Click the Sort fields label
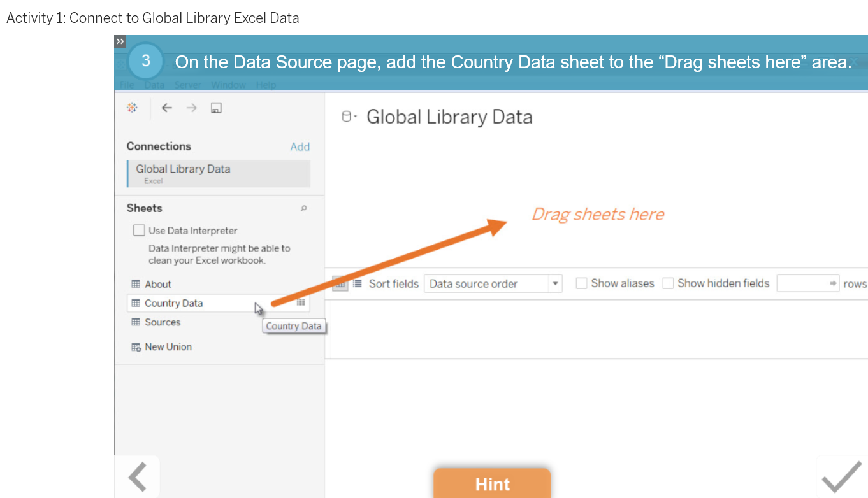Image resolution: width=868 pixels, height=498 pixels. coord(394,283)
